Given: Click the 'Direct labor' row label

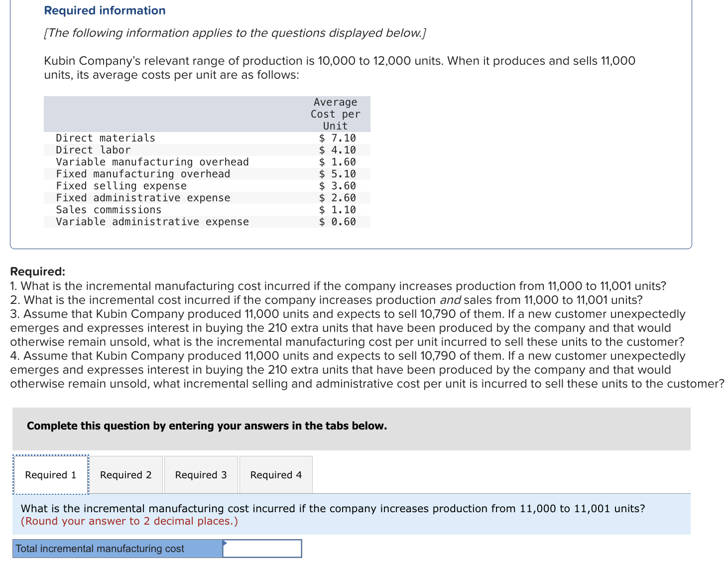Looking at the screenshot, I should click(x=93, y=150).
